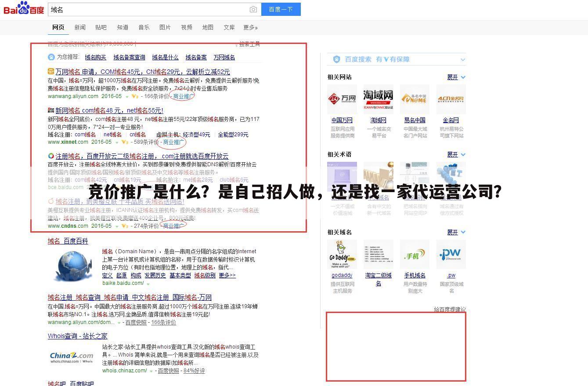Screen dimensions: 588x386
Task: Click 给百度提建议 feedback link
Action: [x=450, y=310]
